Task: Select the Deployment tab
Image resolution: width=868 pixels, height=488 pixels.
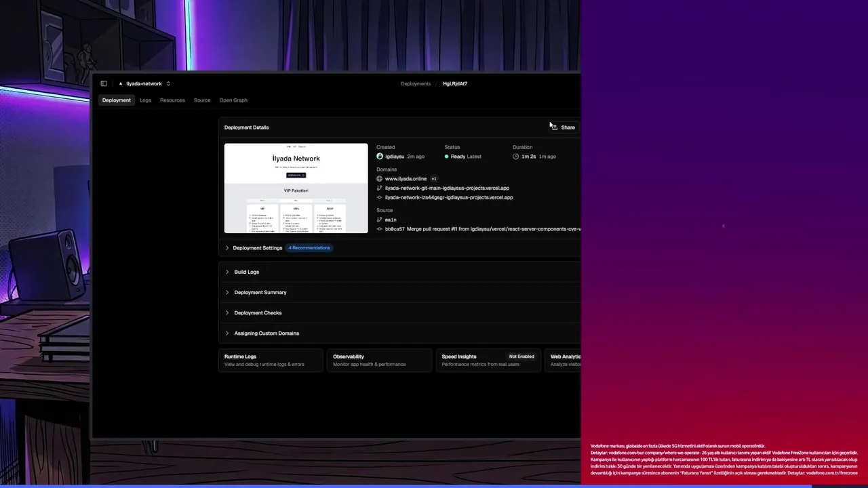Action: (117, 100)
